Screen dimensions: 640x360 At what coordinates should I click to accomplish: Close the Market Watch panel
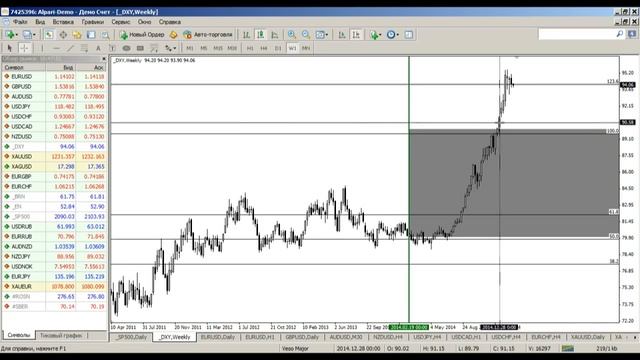(x=104, y=59)
